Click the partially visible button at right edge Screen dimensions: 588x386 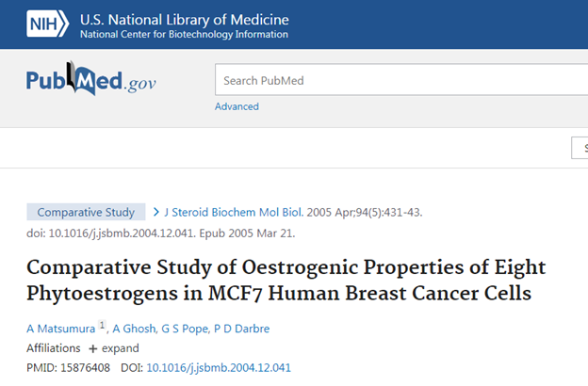[580, 148]
